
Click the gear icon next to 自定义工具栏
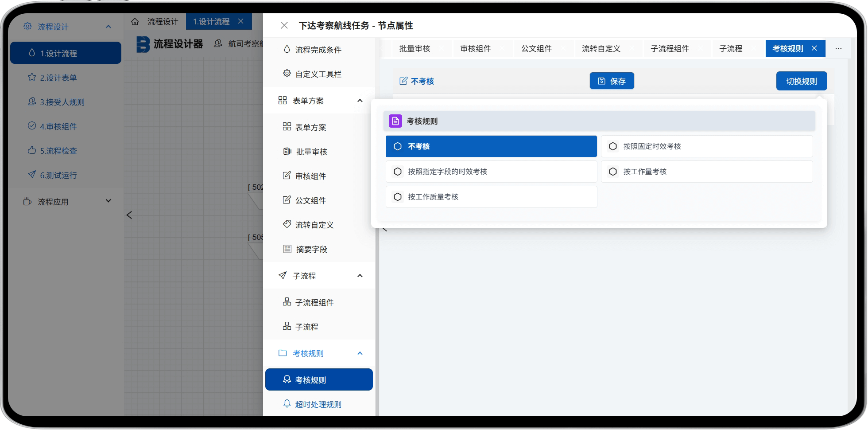coord(287,74)
